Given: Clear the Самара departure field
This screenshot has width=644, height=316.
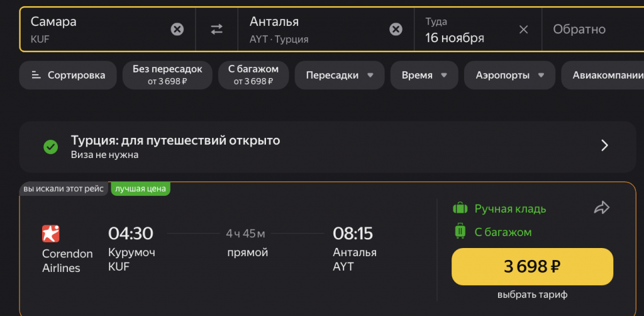Looking at the screenshot, I should pyautogui.click(x=177, y=29).
